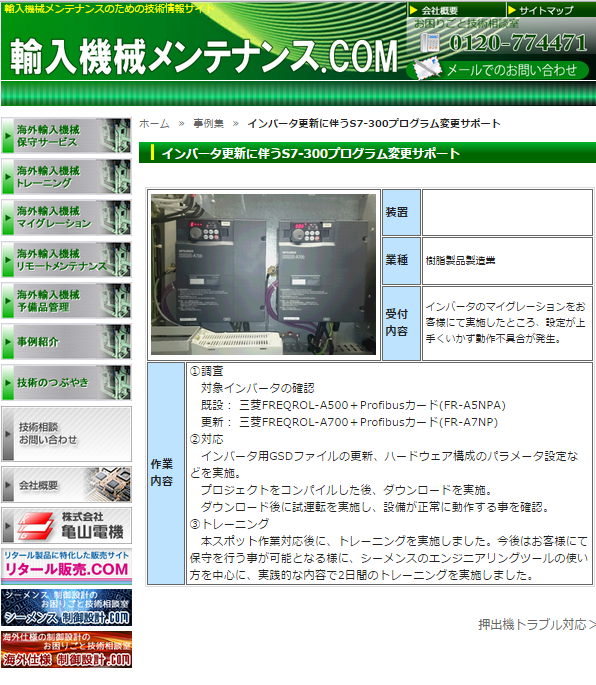Open 海外輸入機械 リモートメンテナンス menu item

66,259
